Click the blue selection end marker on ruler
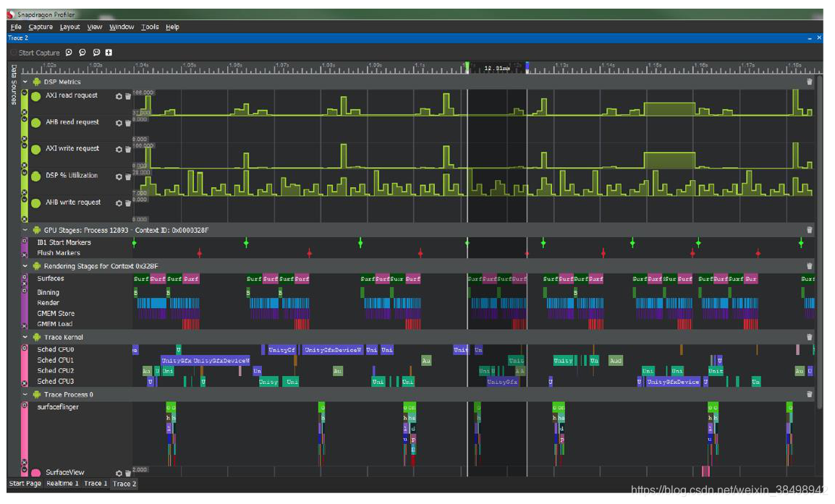 coord(527,67)
